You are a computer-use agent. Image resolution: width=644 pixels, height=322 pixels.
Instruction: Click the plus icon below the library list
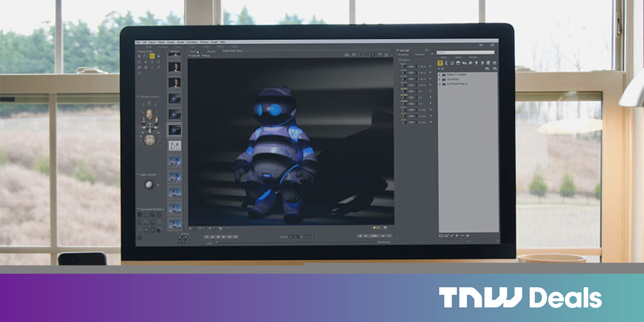(x=456, y=235)
